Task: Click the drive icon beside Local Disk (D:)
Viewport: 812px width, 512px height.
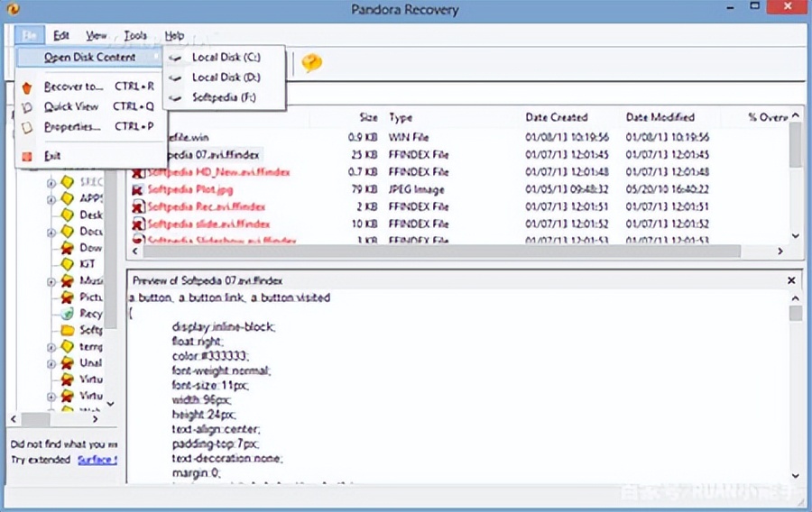Action: point(176,78)
